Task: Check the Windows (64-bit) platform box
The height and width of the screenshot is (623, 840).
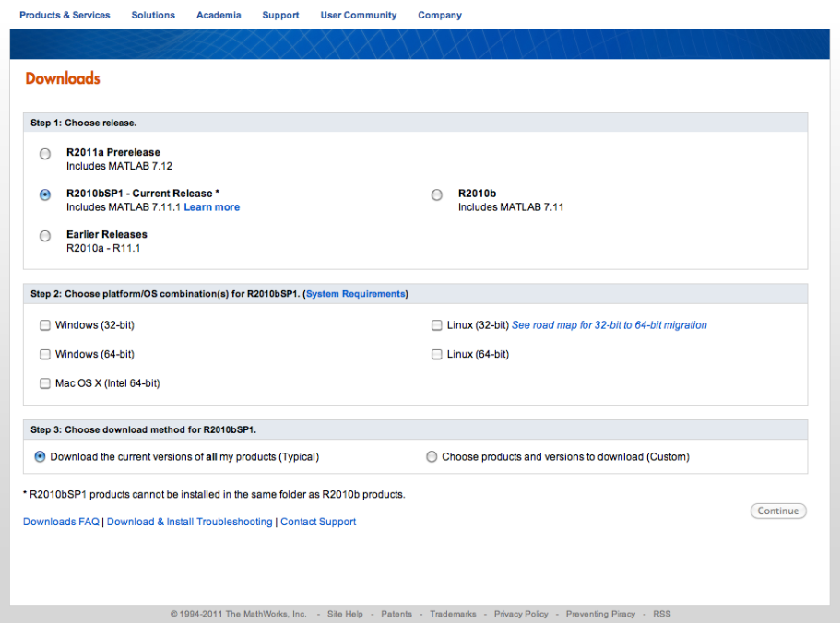Action: point(45,355)
